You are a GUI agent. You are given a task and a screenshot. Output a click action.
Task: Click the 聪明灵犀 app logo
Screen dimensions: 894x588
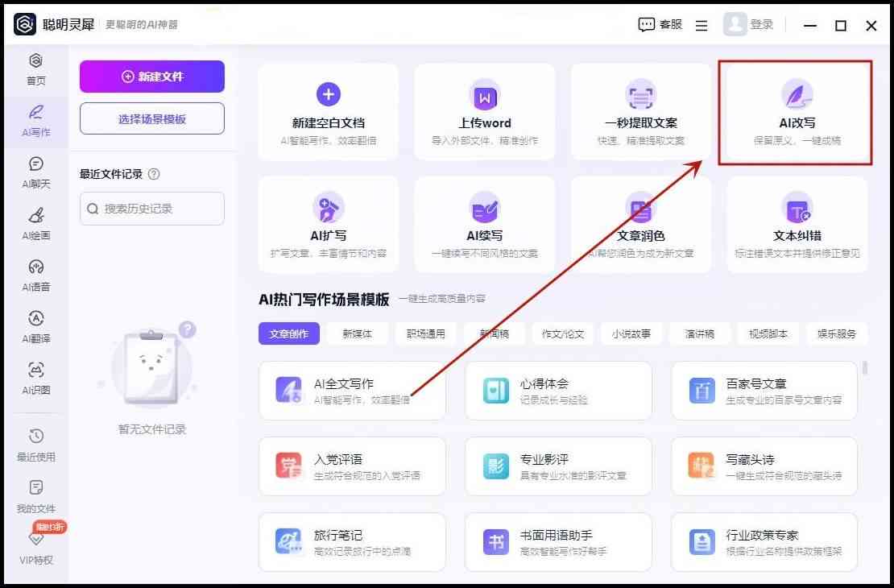(25, 24)
